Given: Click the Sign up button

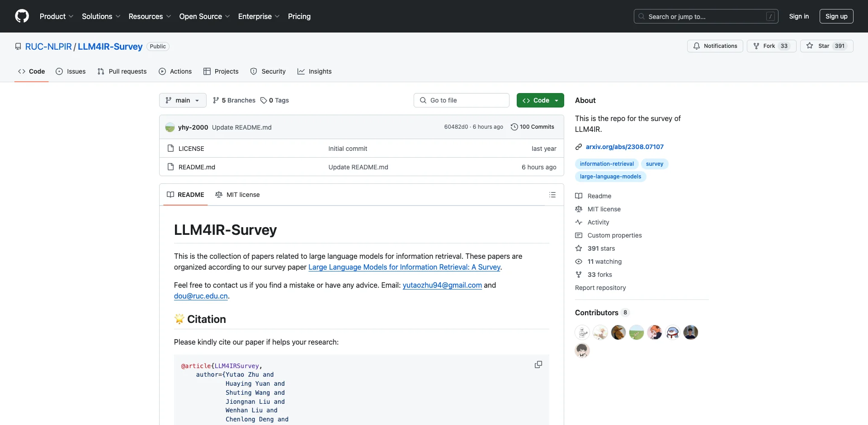Looking at the screenshot, I should click(x=836, y=16).
